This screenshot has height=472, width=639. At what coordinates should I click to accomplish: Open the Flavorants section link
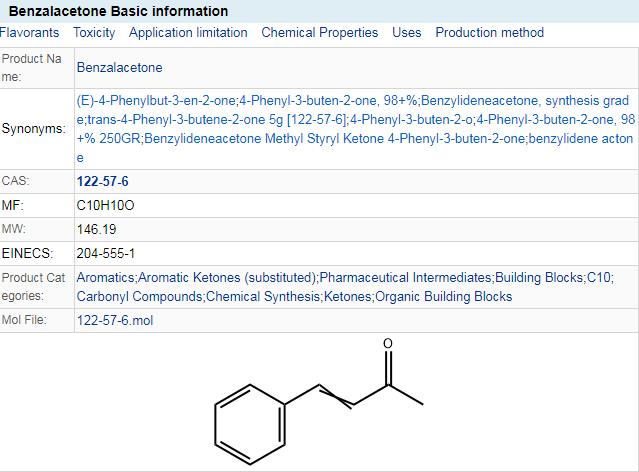pyautogui.click(x=29, y=32)
